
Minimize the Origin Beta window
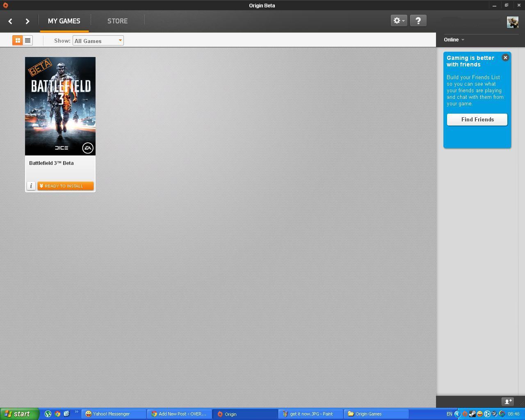[494, 5]
